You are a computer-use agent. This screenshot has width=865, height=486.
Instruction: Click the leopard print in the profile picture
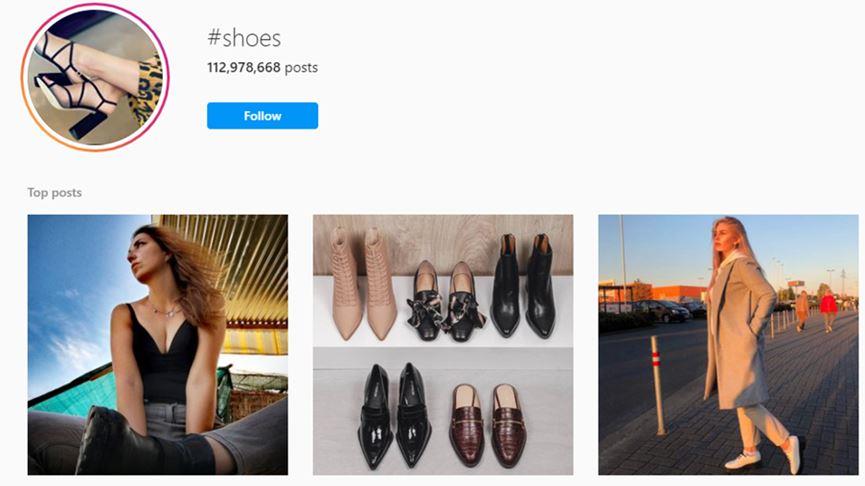point(146,88)
